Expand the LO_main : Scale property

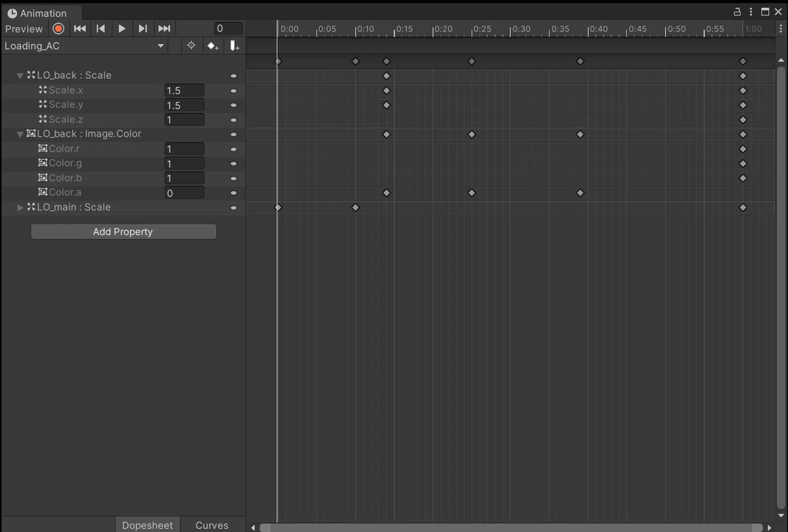pos(20,208)
